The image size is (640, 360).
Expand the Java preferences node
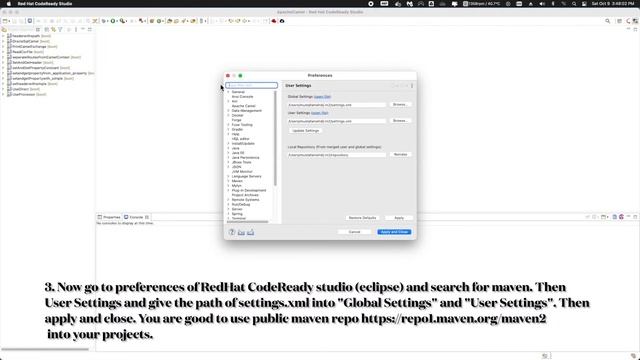[229, 148]
